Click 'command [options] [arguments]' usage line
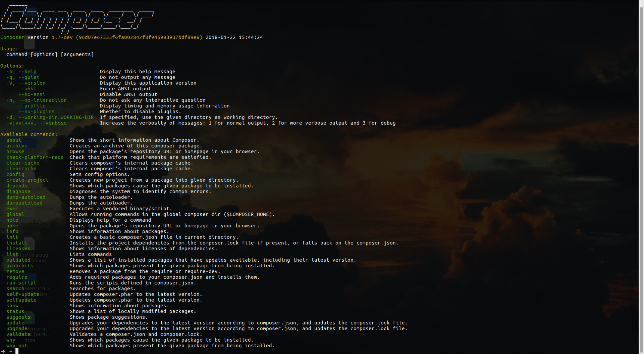This screenshot has height=354, width=644. pos(50,54)
